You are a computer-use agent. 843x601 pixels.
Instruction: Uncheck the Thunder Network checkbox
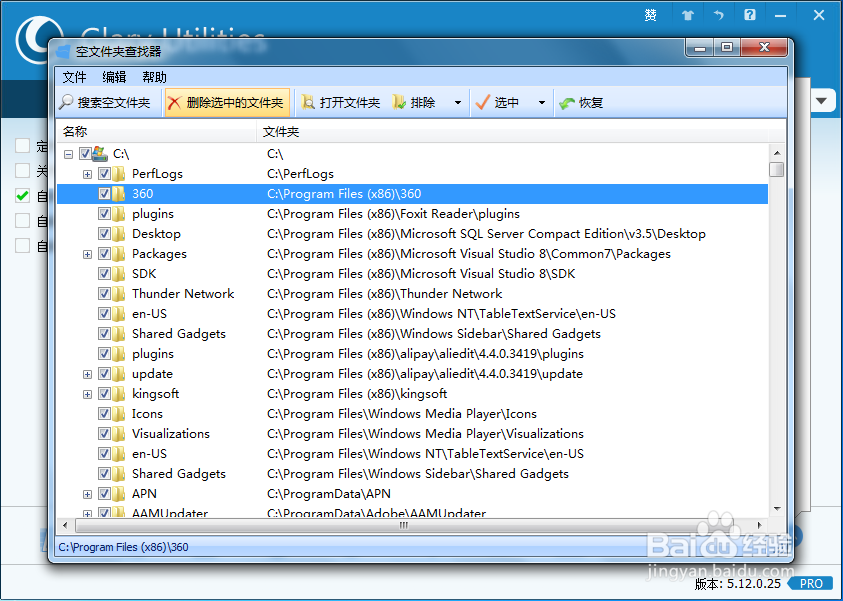[x=104, y=294]
